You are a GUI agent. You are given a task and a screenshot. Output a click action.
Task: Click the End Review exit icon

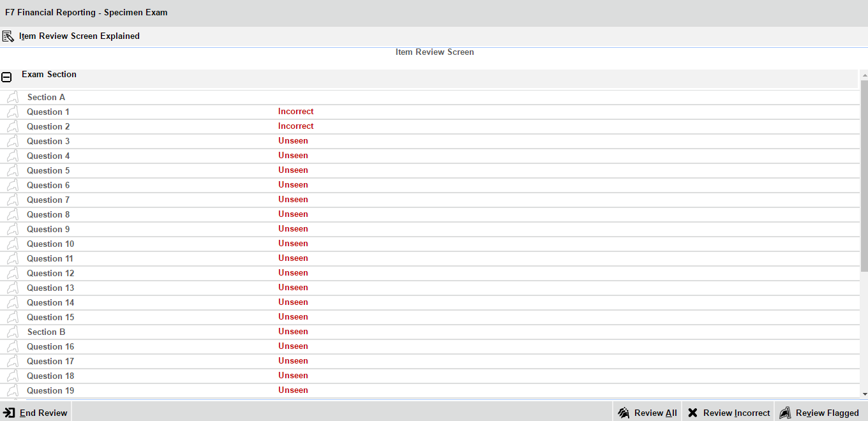[10, 413]
